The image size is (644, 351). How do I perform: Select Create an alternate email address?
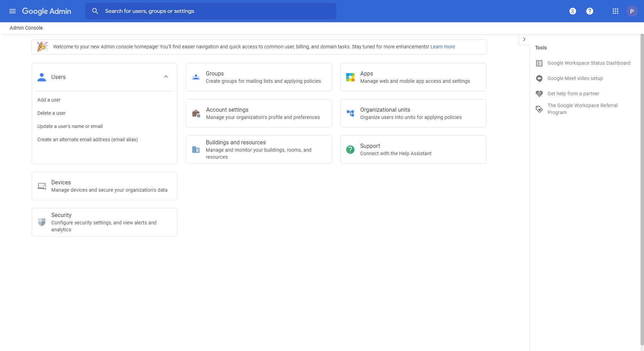(x=88, y=139)
